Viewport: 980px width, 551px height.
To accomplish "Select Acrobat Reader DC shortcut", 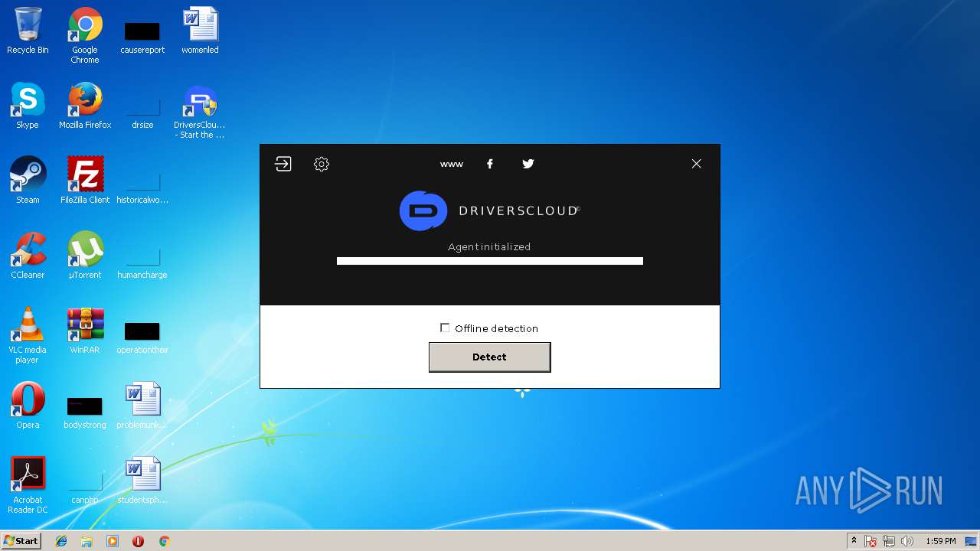I will coord(28,485).
